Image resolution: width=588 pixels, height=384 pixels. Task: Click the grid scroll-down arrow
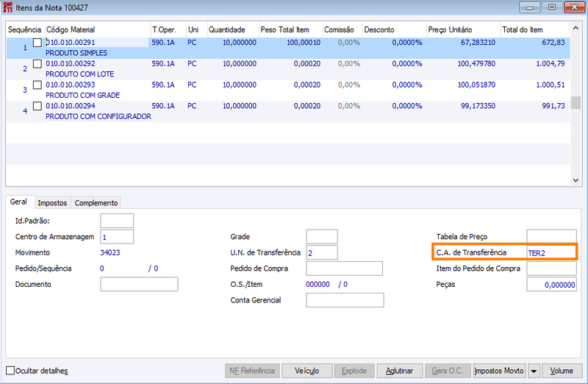point(576,180)
